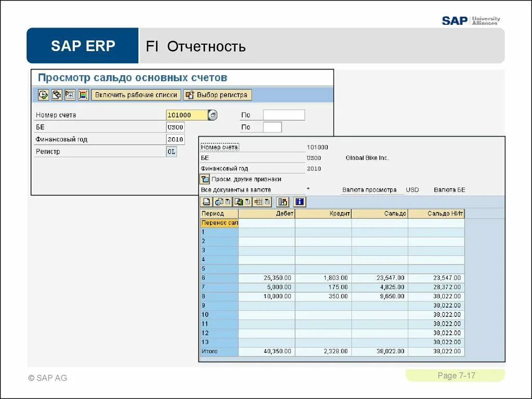The image size is (532, 399).
Task: Click credit cell 1,803.00
Action: pyautogui.click(x=323, y=278)
